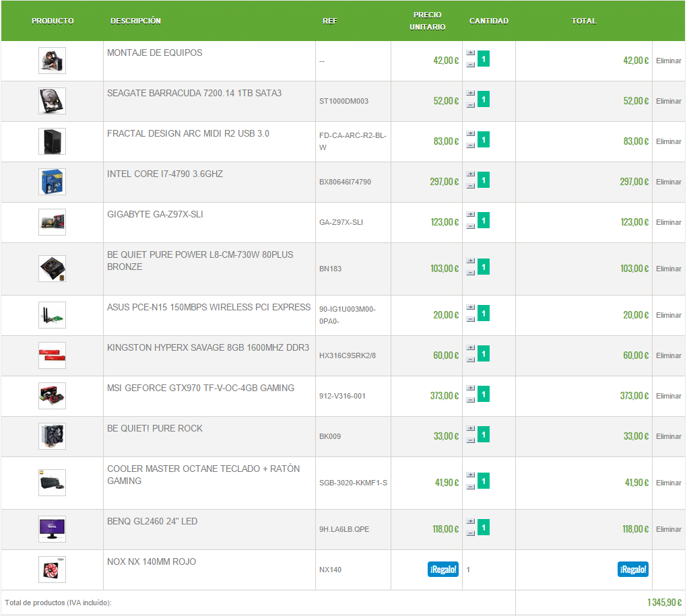Remove Kingston HyperX Savage via Eliminar
The width and height of the screenshot is (689, 616).
coord(668,355)
